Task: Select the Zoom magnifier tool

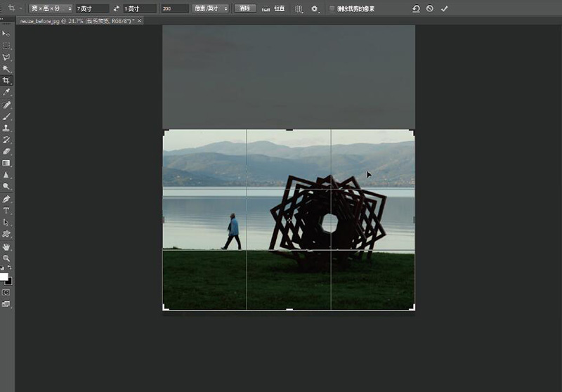Action: coord(6,259)
